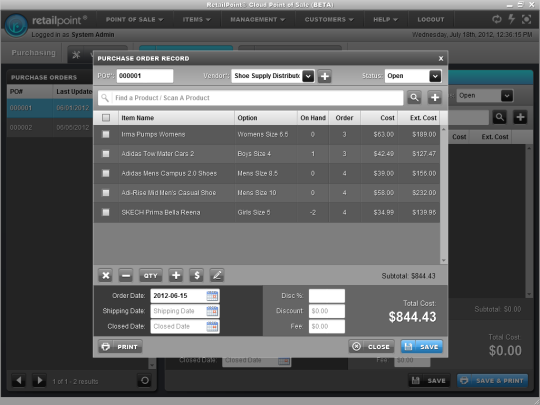Click the refresh list circle icon
The image size is (540, 405).
(x=145, y=381)
